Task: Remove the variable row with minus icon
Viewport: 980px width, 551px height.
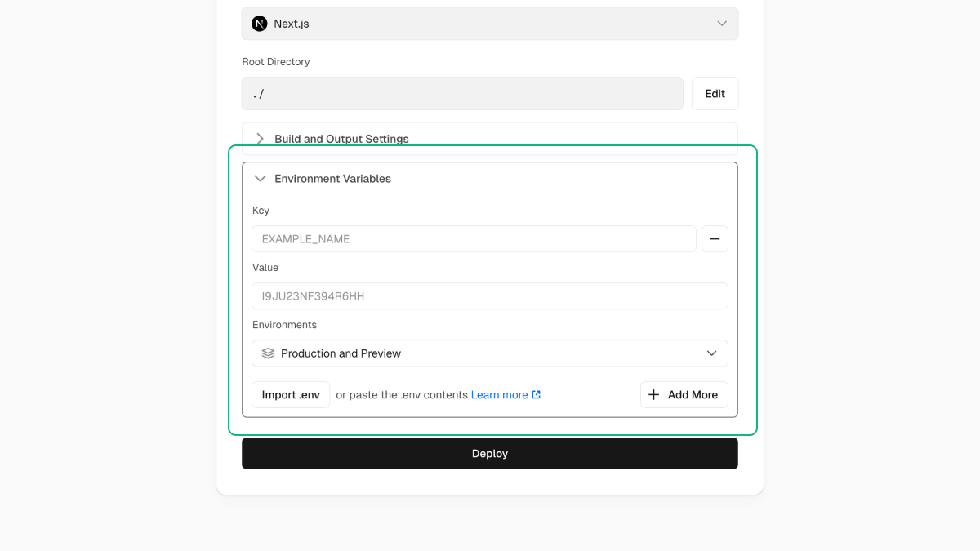Action: [715, 239]
